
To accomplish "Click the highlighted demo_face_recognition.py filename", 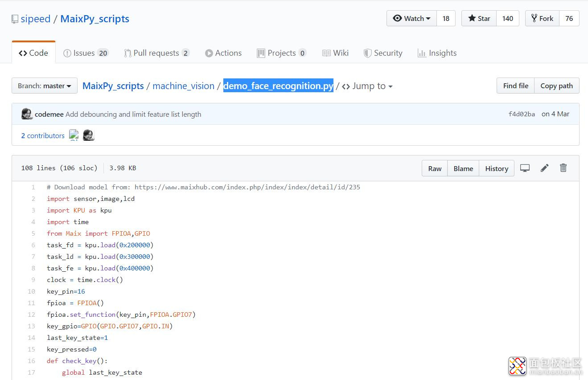I will tap(278, 86).
